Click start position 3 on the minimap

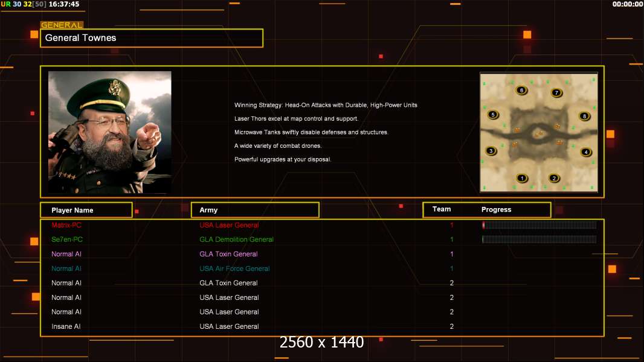491,151
